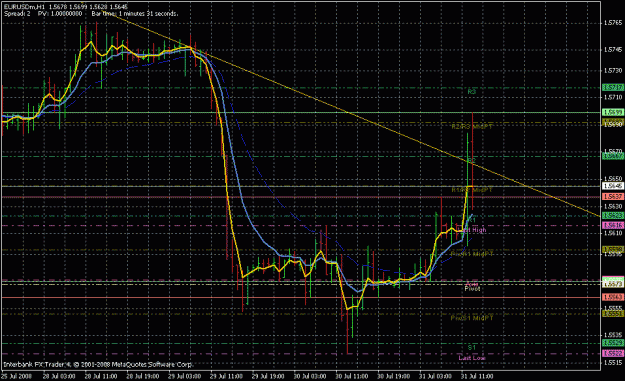Click the white 1.5645 current price tag
This screenshot has width=625, height=381.
click(613, 186)
